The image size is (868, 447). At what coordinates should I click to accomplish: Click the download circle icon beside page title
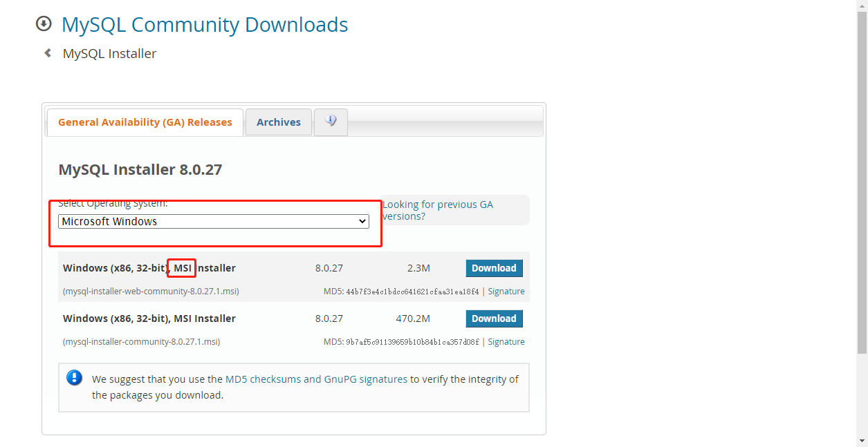(x=44, y=24)
